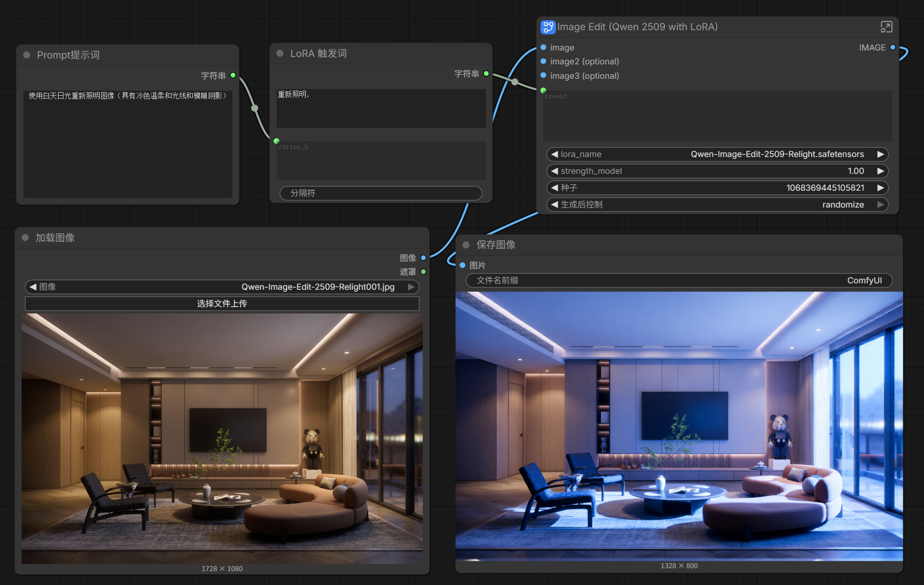924x585 pixels.
Task: Decrease the 种子 seed with left arrow
Action: click(555, 188)
